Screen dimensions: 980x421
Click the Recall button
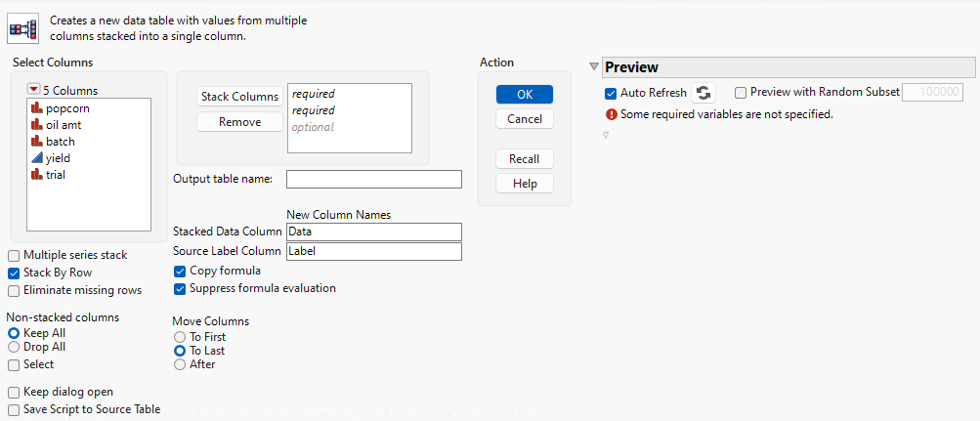pyautogui.click(x=525, y=159)
